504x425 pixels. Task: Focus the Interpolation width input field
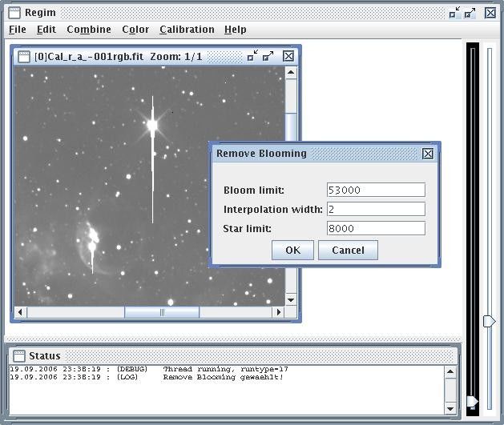[376, 209]
